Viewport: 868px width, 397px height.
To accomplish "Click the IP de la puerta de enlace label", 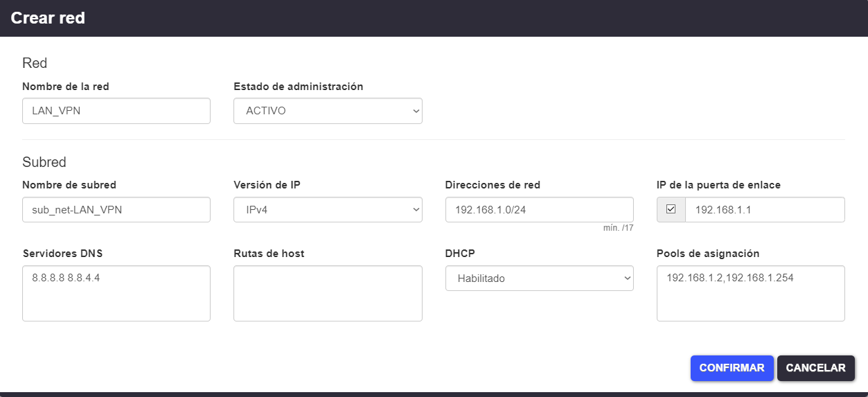I will [718, 185].
